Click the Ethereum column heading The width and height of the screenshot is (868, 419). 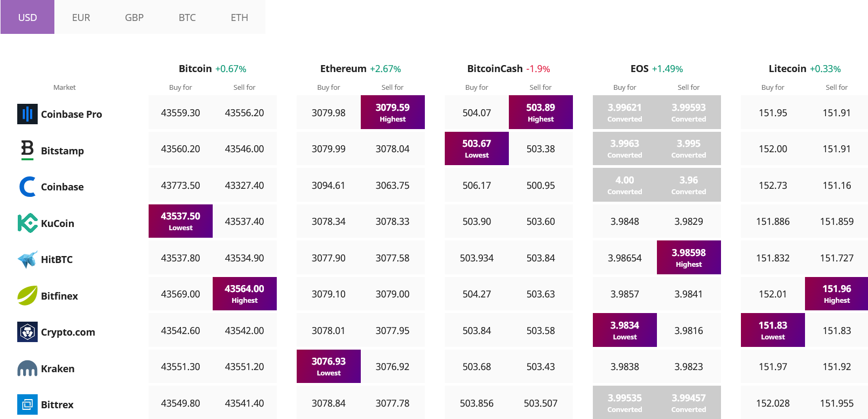[343, 68]
